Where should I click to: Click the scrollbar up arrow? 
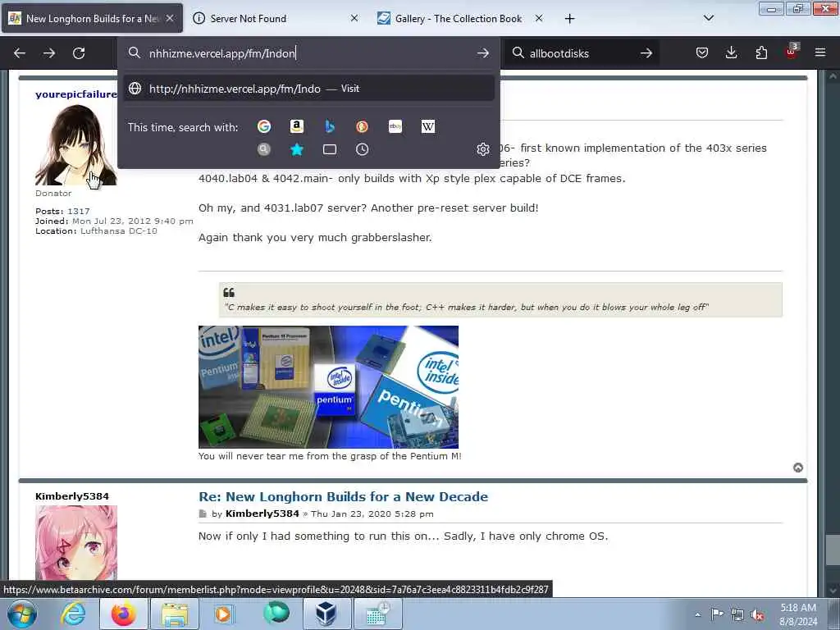(833, 76)
